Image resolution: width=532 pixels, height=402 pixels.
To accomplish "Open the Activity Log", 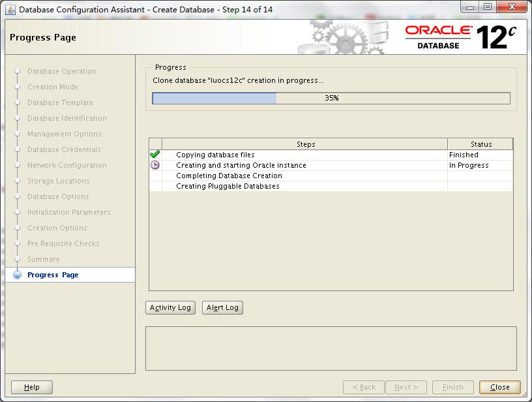I will click(170, 307).
